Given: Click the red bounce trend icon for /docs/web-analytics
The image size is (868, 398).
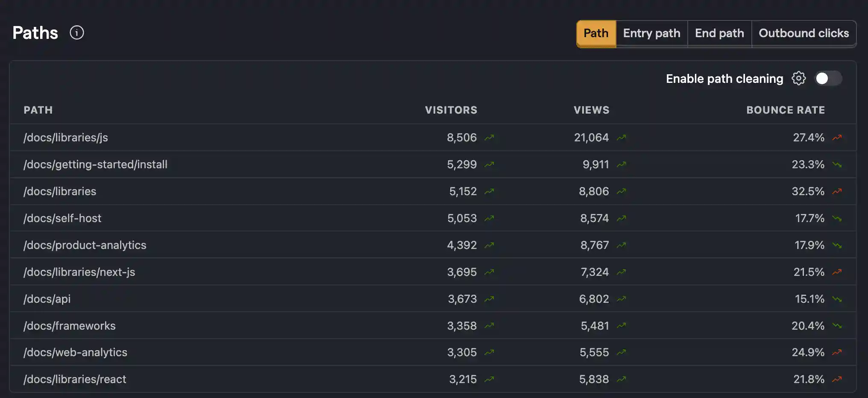Looking at the screenshot, I should coord(837,352).
